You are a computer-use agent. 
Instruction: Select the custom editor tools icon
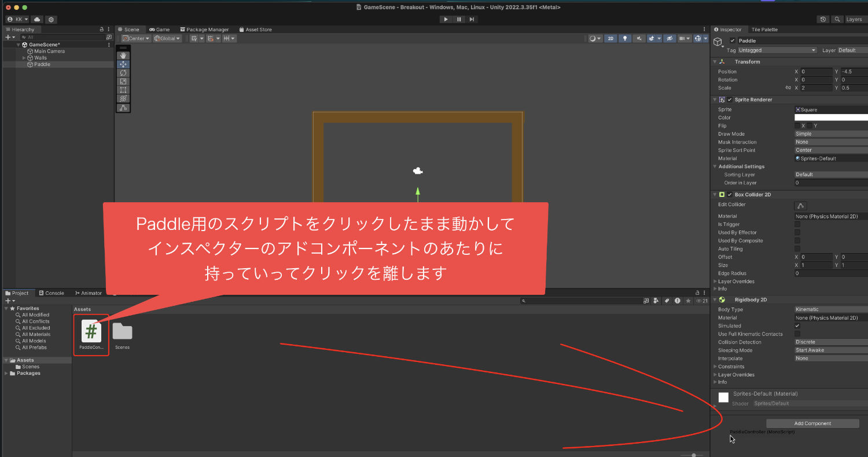(123, 108)
